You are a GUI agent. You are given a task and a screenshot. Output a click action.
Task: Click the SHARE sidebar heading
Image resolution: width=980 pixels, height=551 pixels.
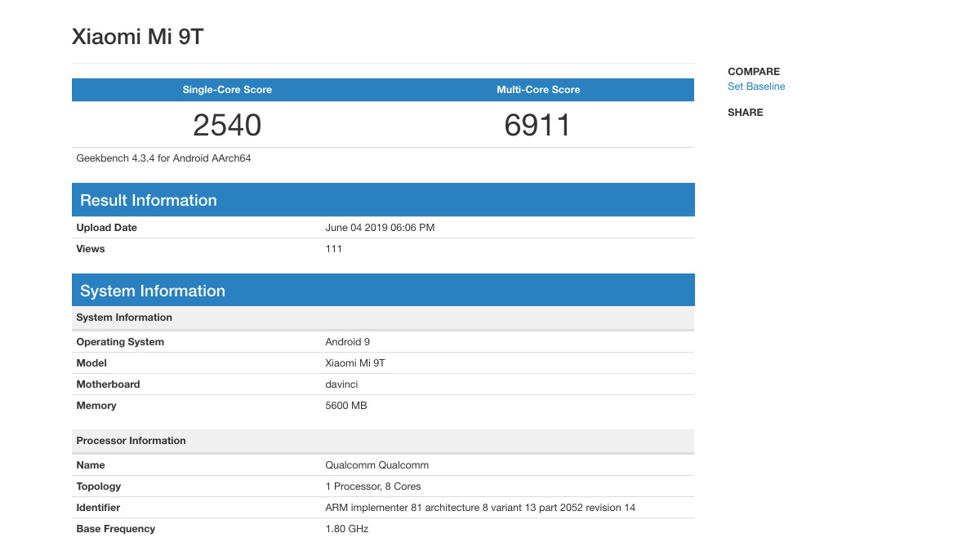click(746, 113)
